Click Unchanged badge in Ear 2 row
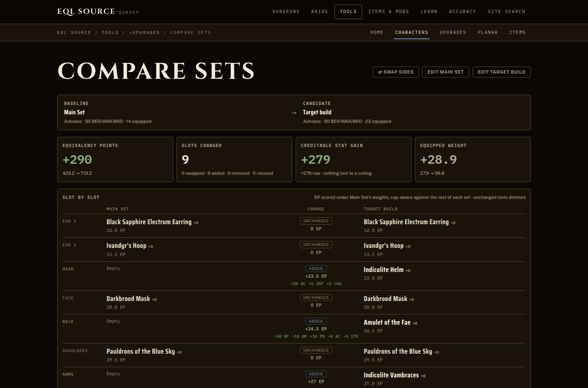 [316, 245]
